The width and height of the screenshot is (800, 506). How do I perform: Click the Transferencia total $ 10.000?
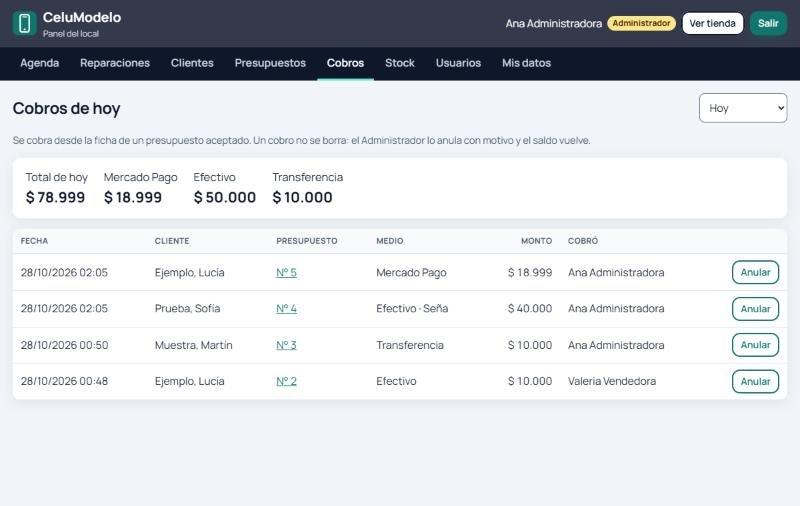[302, 197]
